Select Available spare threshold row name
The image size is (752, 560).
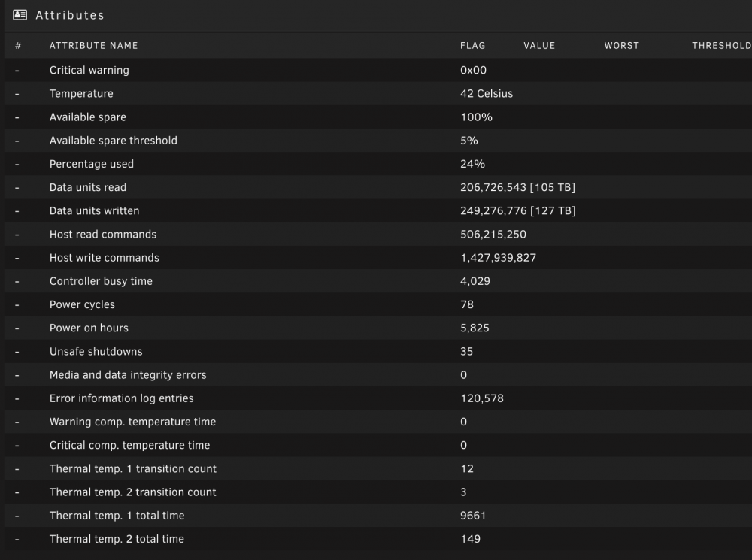(114, 141)
